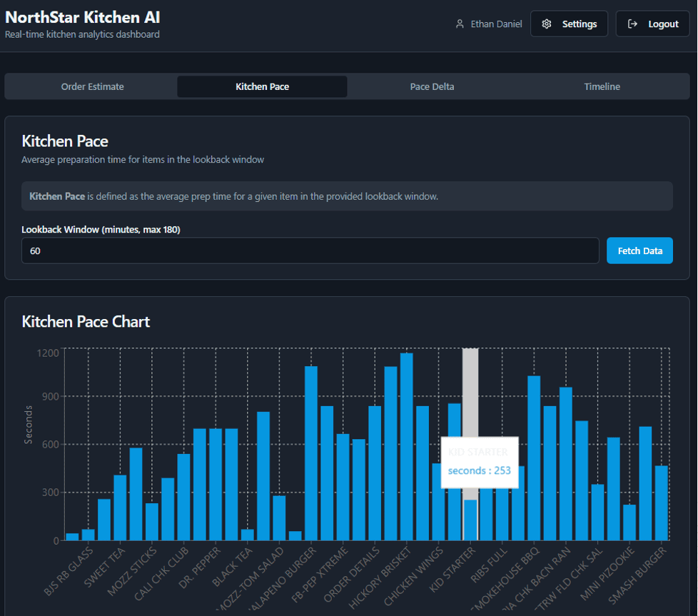Viewport: 698px width, 616px height.
Task: Select the Kitchen Pace tab
Action: click(262, 87)
